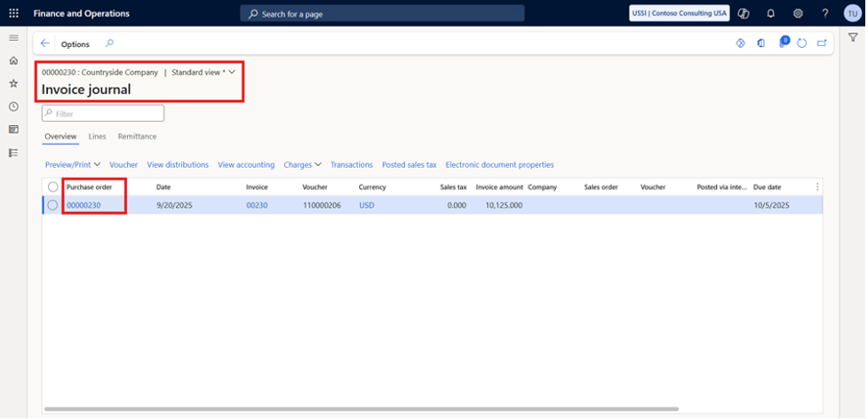This screenshot has height=419, width=868.
Task: Click Invoice amount column header
Action: coord(499,186)
